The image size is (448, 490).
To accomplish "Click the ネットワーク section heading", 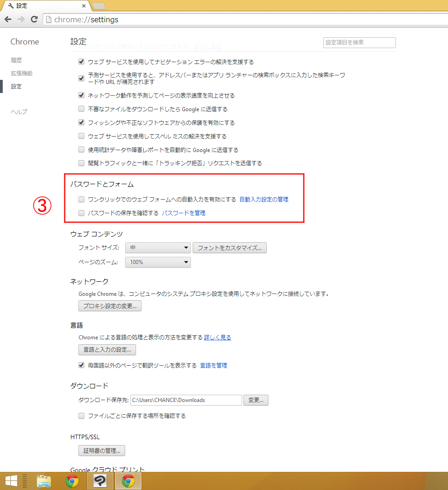I will (89, 282).
